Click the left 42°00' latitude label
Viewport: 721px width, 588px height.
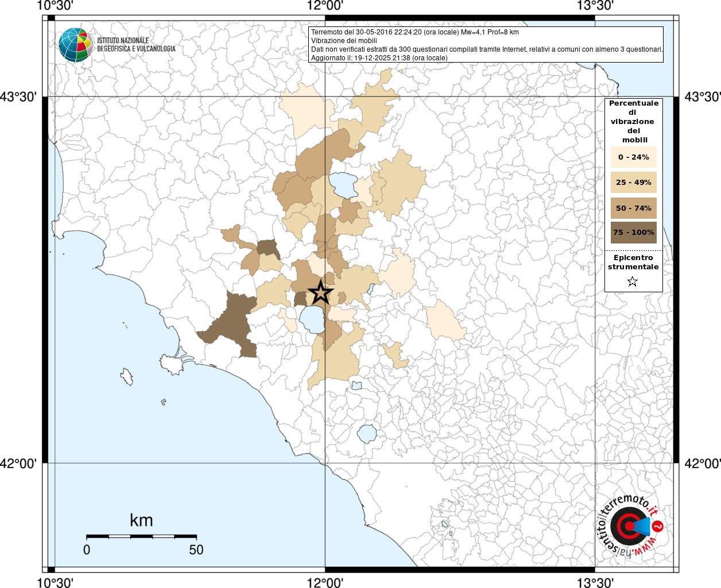coord(18,463)
